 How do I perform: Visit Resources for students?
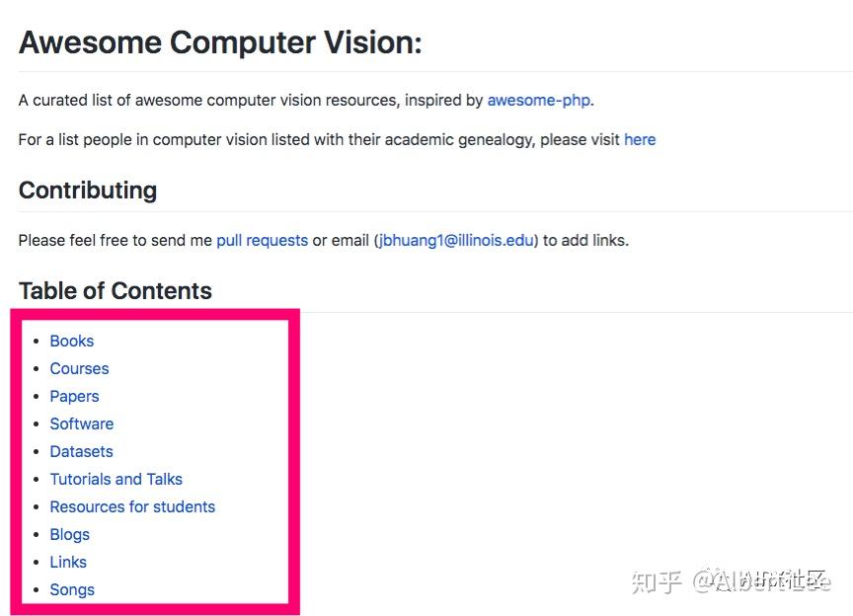click(x=132, y=506)
